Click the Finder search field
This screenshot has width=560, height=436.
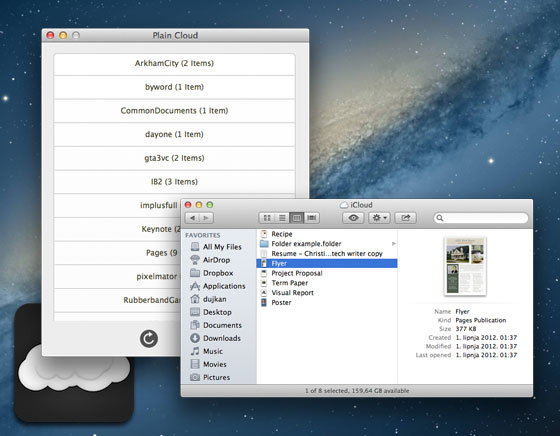481,218
